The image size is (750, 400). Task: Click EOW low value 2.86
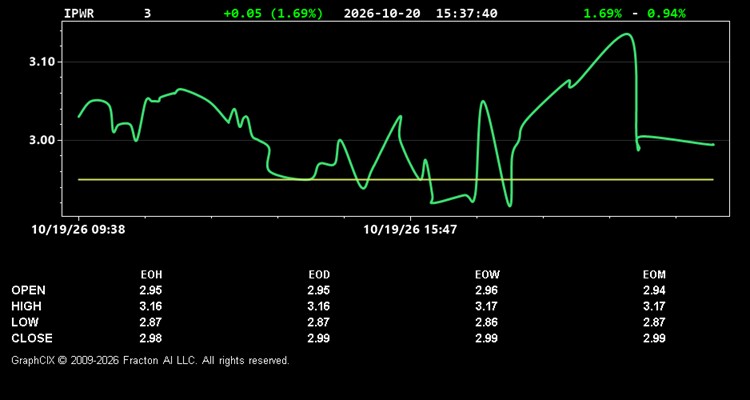486,322
